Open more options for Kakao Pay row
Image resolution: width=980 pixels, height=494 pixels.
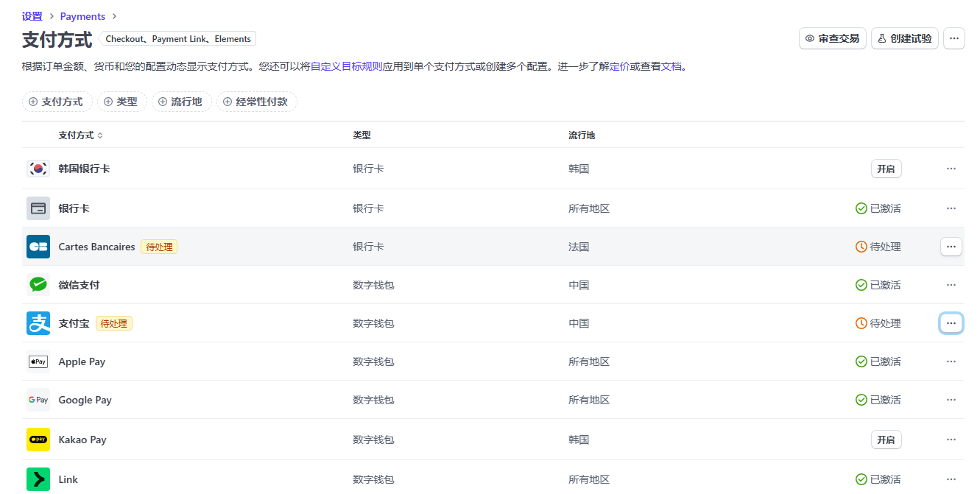point(951,440)
